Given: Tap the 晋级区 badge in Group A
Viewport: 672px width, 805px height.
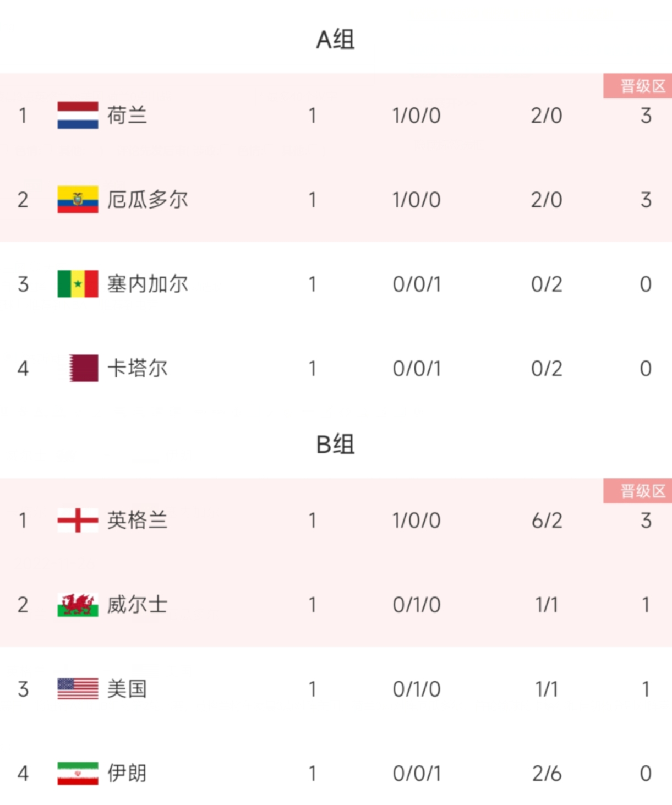Looking at the screenshot, I should [x=637, y=86].
